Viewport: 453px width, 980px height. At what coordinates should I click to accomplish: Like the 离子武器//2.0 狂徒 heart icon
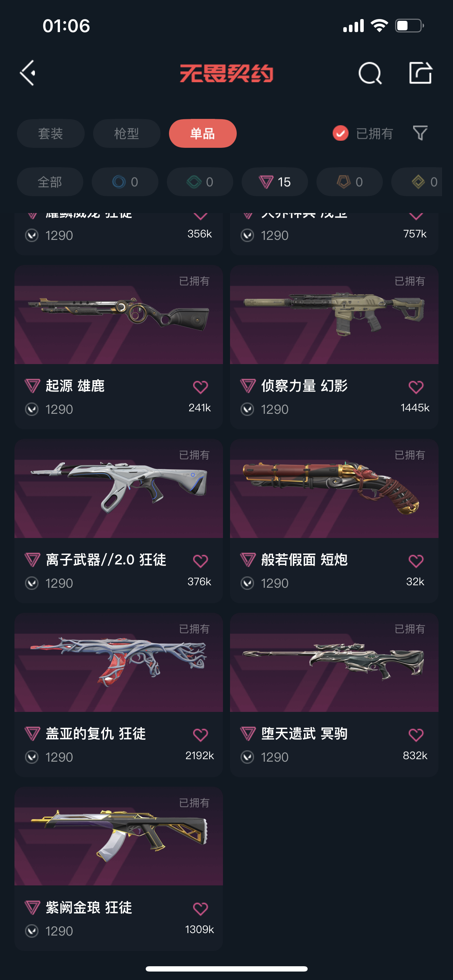pos(200,561)
